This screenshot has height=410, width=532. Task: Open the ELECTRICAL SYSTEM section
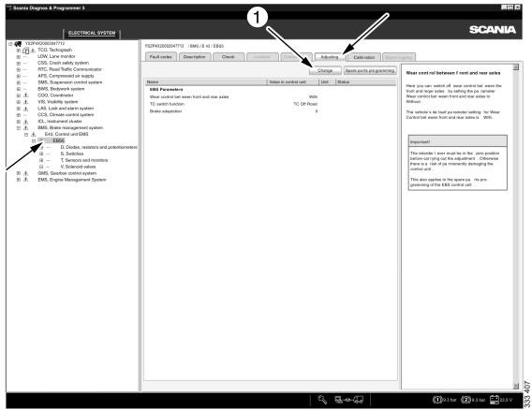92,33
